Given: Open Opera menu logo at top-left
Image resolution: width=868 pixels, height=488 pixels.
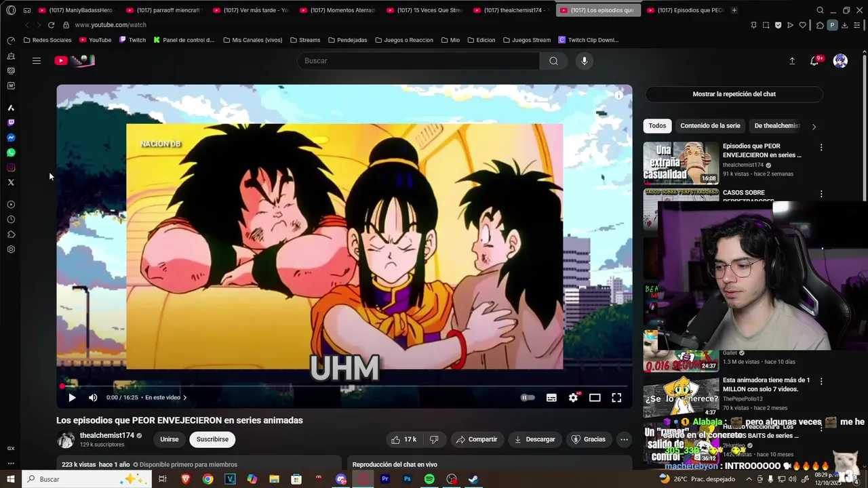Looking at the screenshot, I should [x=11, y=10].
